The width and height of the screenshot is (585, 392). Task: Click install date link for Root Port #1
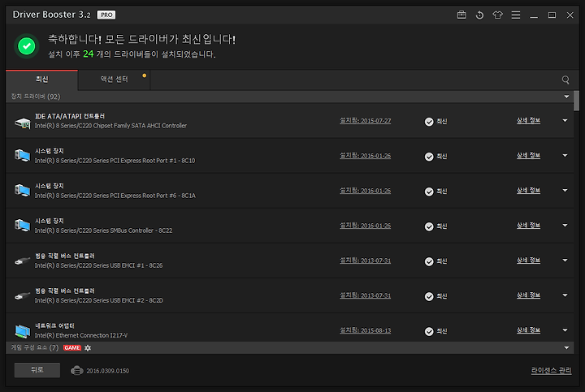click(366, 156)
